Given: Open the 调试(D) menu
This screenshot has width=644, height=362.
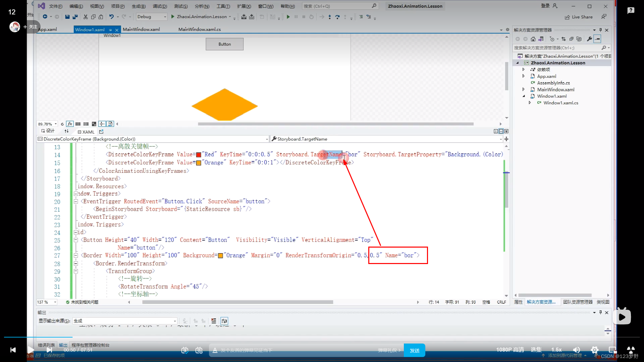Looking at the screenshot, I should point(160,6).
